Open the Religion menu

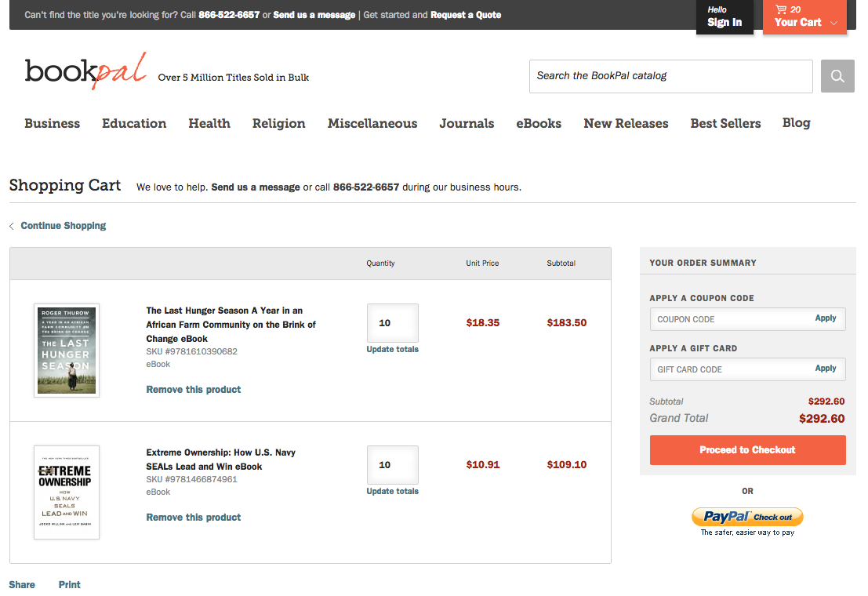279,124
